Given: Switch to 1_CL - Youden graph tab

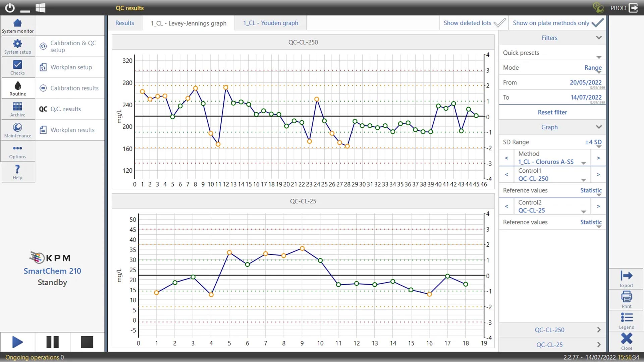Looking at the screenshot, I should pyautogui.click(x=270, y=23).
